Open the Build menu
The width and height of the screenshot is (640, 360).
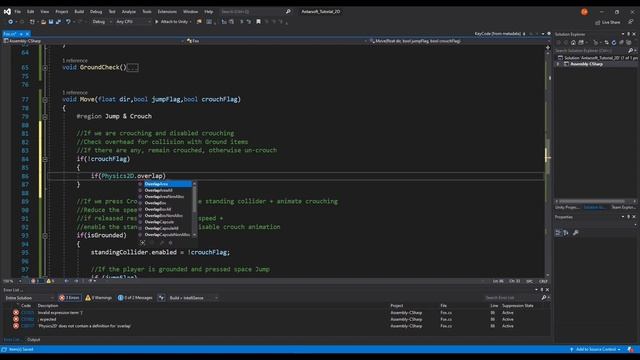79,11
